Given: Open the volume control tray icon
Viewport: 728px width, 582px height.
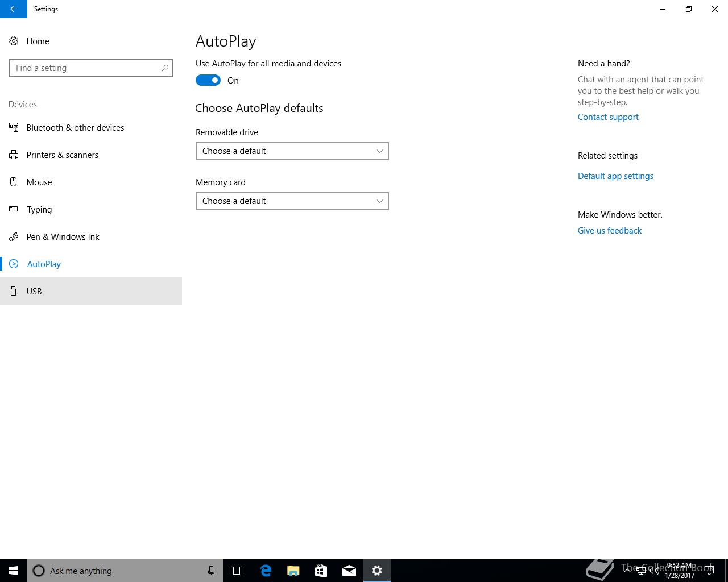Looking at the screenshot, I should pos(654,571).
